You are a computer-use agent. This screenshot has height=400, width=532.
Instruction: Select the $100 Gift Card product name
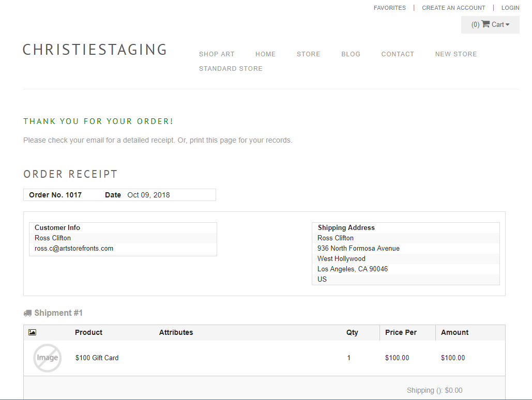coord(97,357)
